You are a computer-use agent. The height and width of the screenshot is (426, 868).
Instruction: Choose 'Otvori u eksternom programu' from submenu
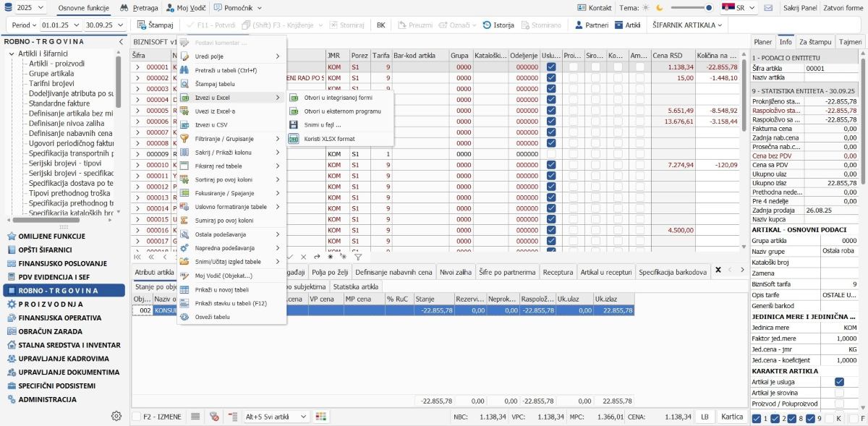coord(341,111)
